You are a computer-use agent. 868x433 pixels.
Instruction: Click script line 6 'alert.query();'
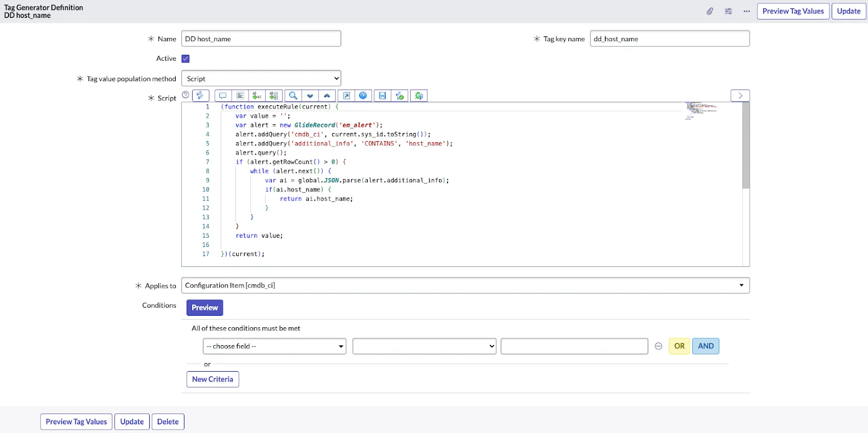click(x=261, y=152)
